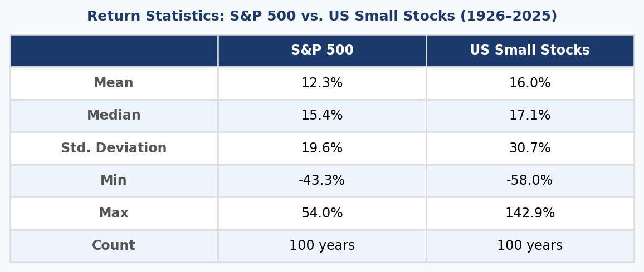Select the 19.6% standard deviation cell
Image resolution: width=644 pixels, height=272 pixels.
pos(322,148)
